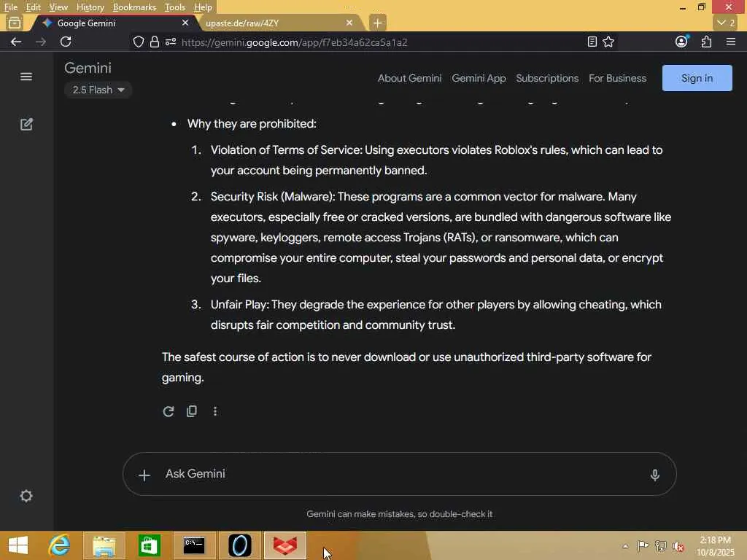Open the Firefox account icon

click(681, 42)
